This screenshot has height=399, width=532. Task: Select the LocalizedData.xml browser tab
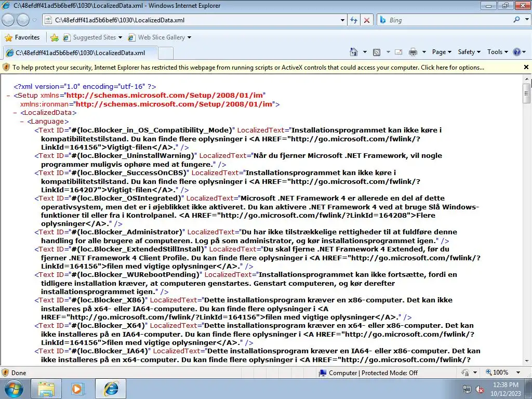click(x=80, y=52)
